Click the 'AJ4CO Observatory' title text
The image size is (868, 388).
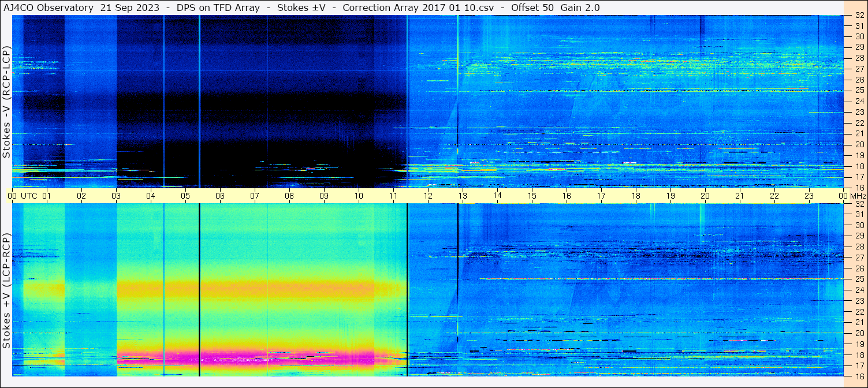pyautogui.click(x=49, y=8)
